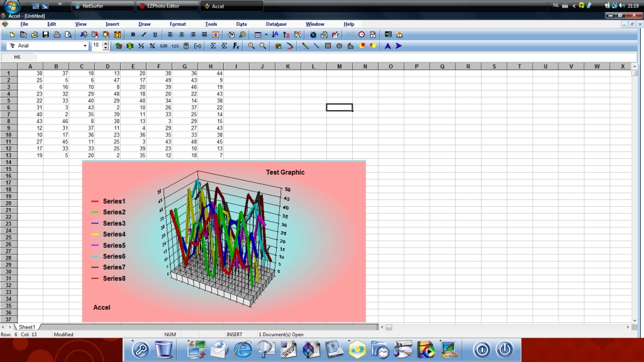Select the pencil drawing tool
Viewport: 644px width, 362px height.
click(305, 45)
